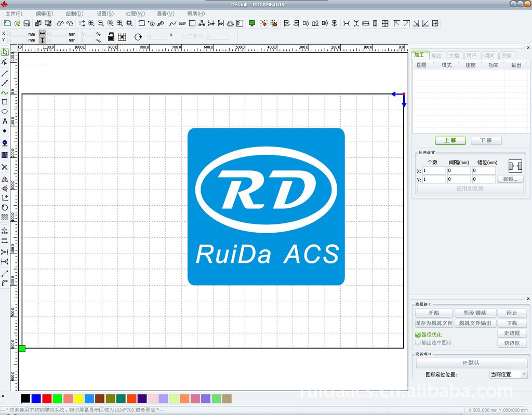Click the New document icon in toolbar
532x415 pixels.
tap(7, 23)
